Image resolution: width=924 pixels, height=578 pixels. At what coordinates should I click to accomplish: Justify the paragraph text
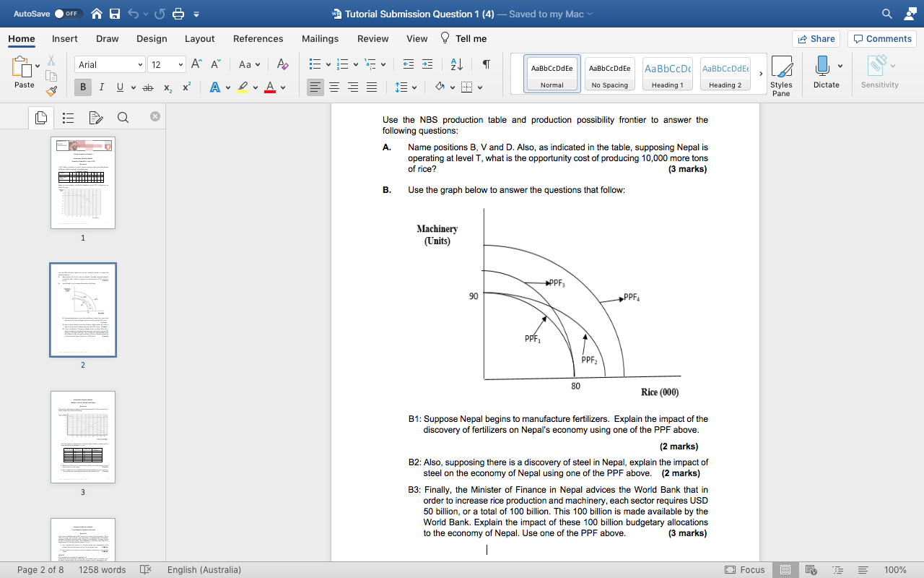tap(372, 87)
